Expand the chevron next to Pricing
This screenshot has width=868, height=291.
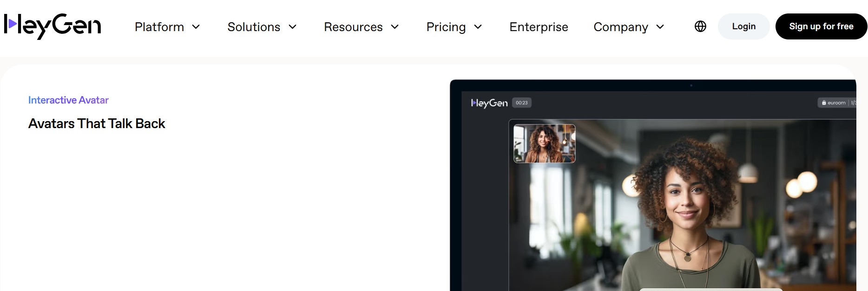coord(478,27)
